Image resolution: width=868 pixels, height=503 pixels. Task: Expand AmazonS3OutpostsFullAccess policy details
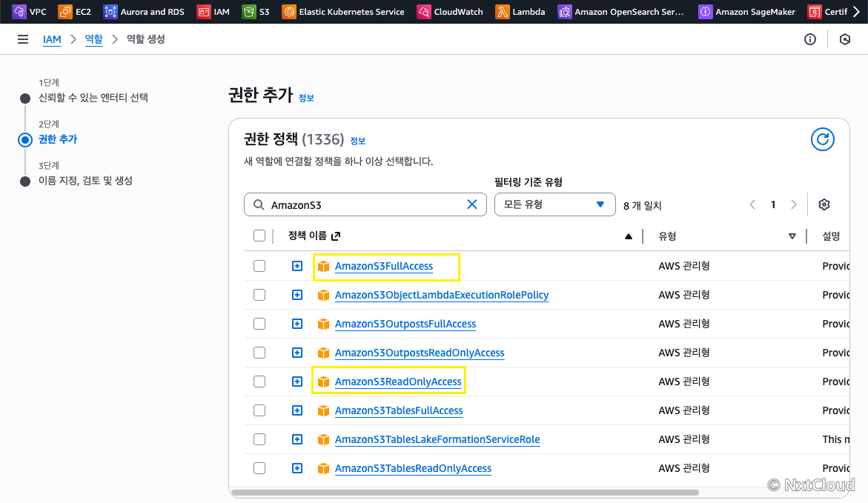[x=297, y=324]
